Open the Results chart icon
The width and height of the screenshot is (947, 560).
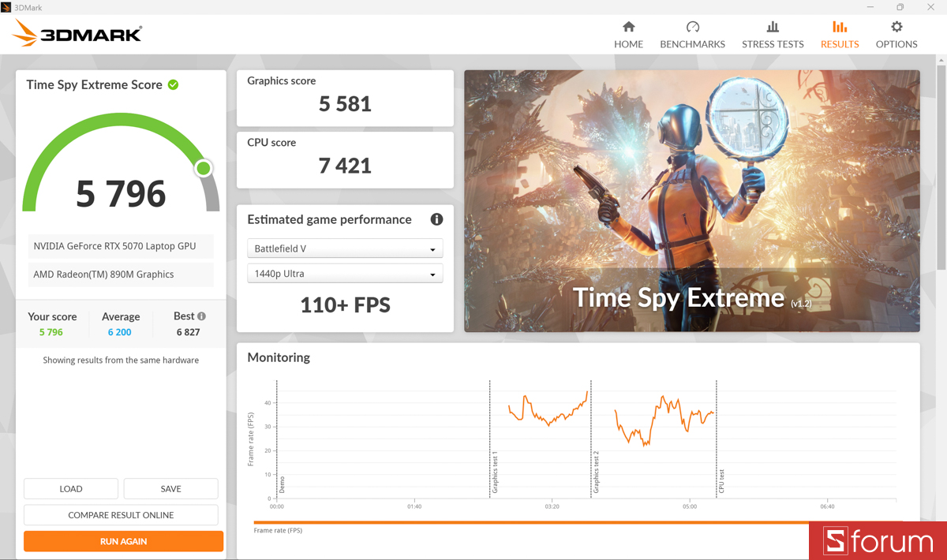click(x=840, y=27)
